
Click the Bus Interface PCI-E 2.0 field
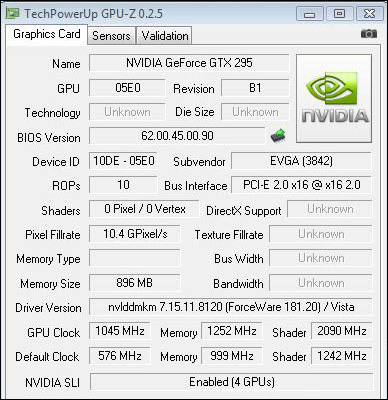pyautogui.click(x=301, y=185)
